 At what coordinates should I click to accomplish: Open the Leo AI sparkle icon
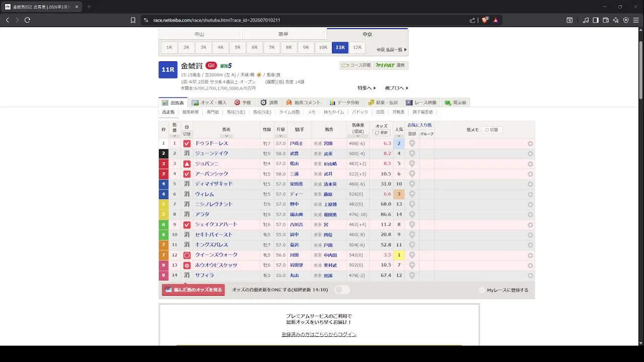tap(616, 20)
